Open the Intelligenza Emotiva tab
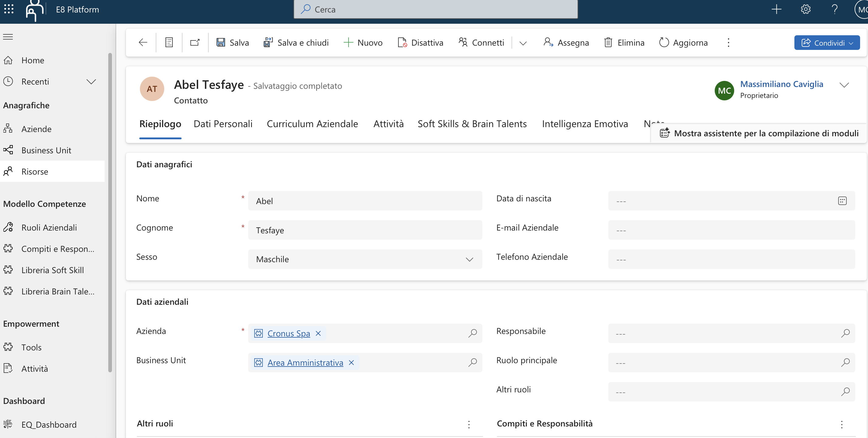This screenshot has height=438, width=868. 585,124
